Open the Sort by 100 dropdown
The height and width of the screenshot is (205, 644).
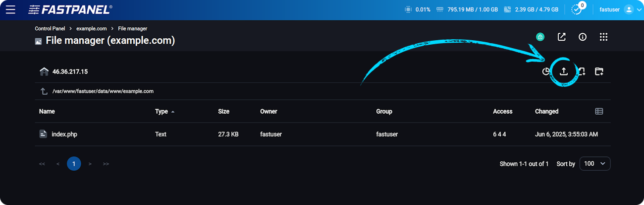click(595, 163)
